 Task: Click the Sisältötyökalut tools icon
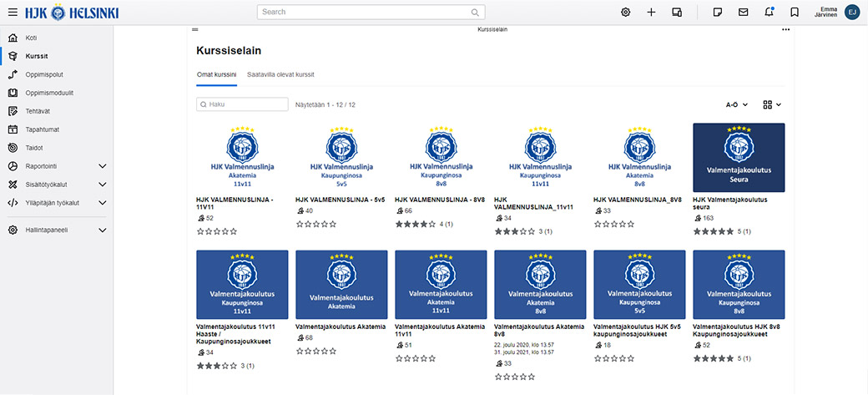tap(13, 184)
